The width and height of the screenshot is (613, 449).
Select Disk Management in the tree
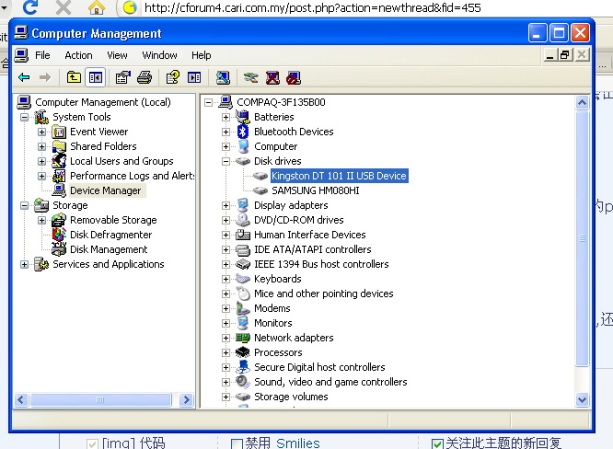coord(109,249)
